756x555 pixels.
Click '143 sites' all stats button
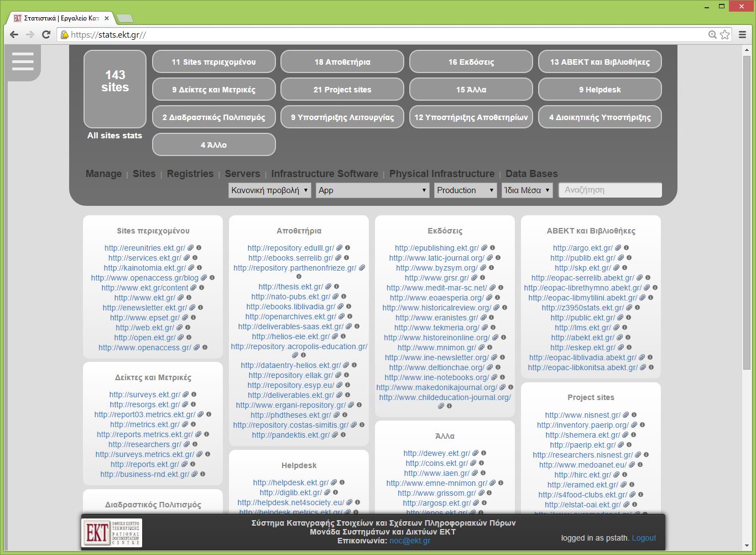(115, 89)
